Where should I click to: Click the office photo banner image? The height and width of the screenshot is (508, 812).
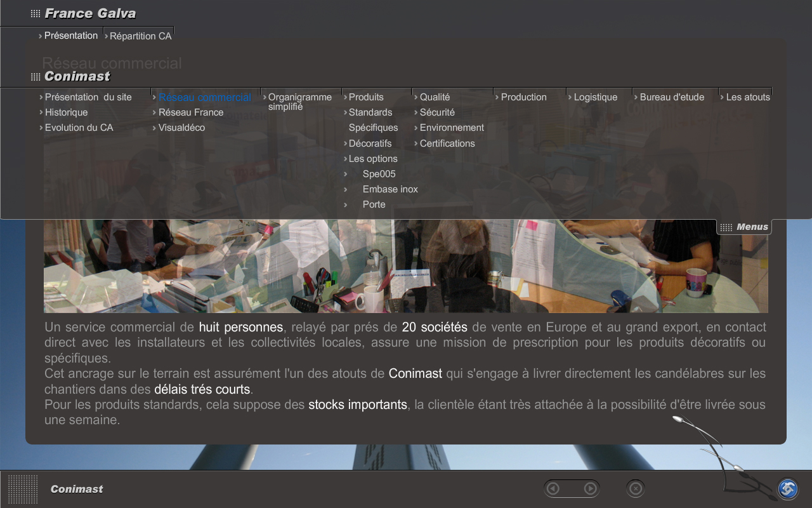(x=406, y=267)
